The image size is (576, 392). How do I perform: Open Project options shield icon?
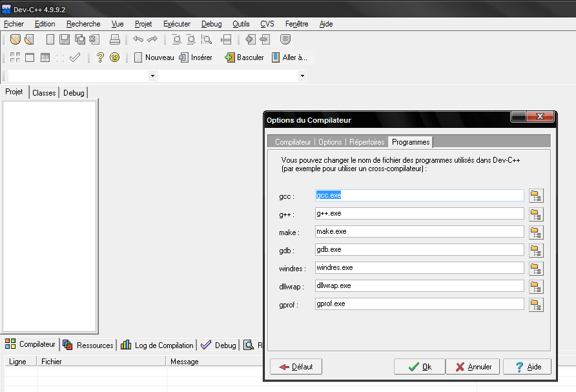coord(285,39)
